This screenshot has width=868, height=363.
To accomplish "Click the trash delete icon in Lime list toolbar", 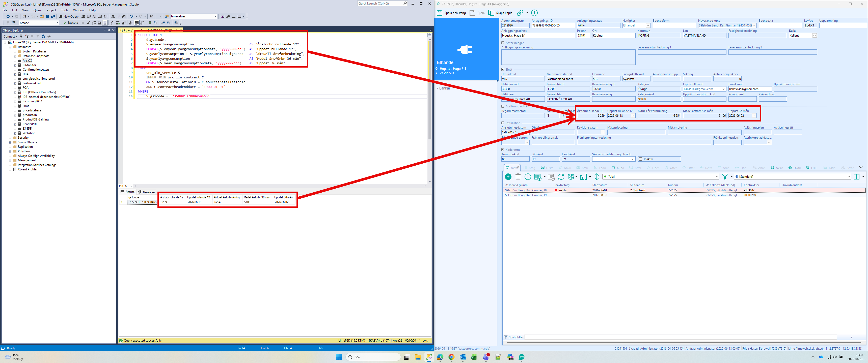I will (518, 177).
